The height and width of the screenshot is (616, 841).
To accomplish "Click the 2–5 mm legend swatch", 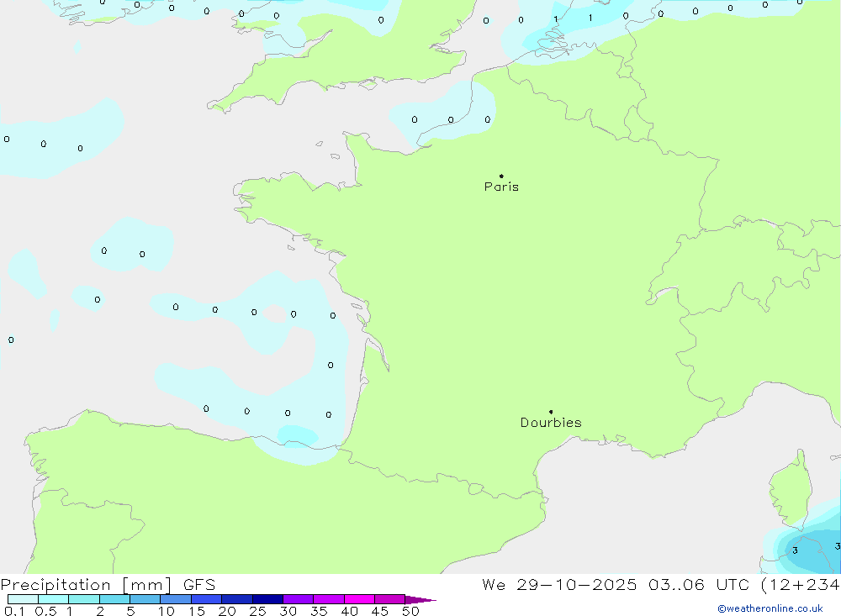I will 114,599.
